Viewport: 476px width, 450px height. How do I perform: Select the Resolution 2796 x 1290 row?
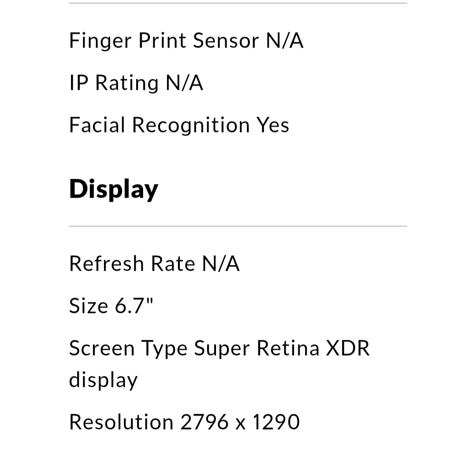click(x=185, y=422)
